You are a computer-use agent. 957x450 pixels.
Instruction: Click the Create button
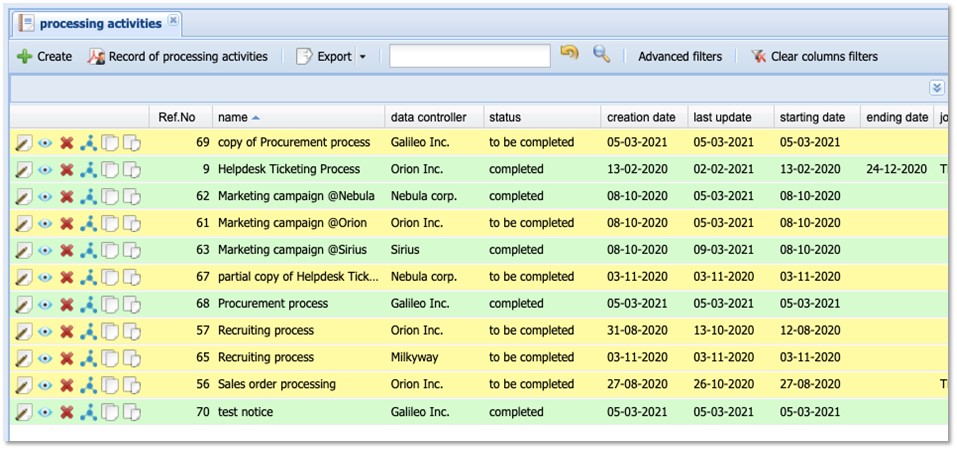coord(45,57)
